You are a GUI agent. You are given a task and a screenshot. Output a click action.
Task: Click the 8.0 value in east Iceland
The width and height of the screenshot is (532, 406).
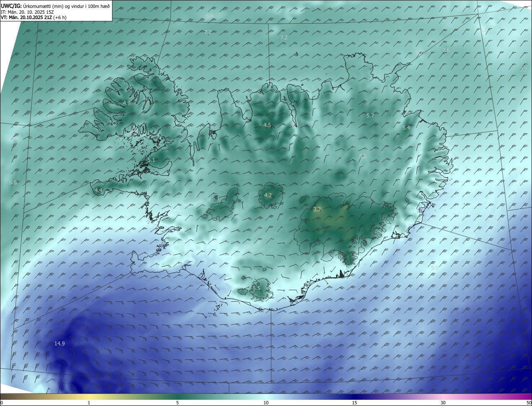tap(363, 156)
